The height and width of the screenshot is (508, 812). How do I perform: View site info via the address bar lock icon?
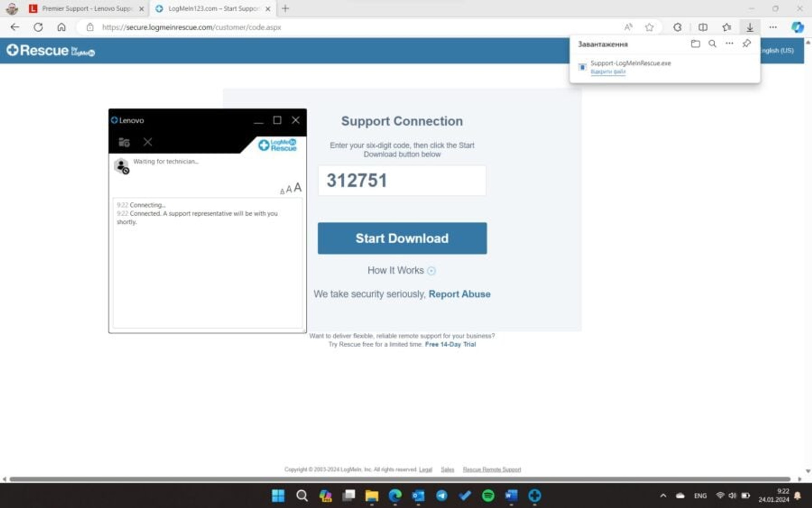[90, 27]
